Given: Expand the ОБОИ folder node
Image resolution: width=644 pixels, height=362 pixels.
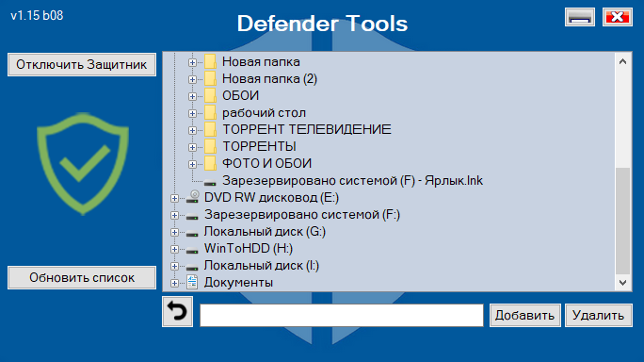Looking at the screenshot, I should click(192, 96).
